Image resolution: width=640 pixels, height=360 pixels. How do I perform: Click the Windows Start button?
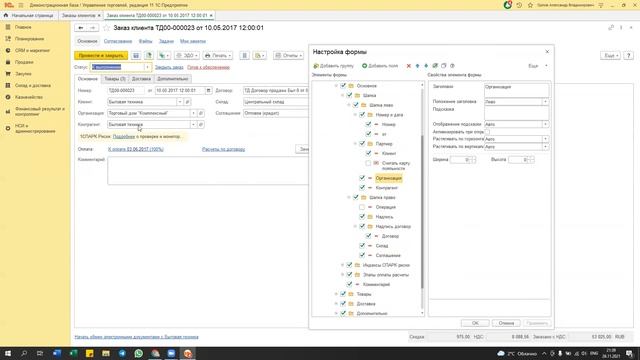7,353
